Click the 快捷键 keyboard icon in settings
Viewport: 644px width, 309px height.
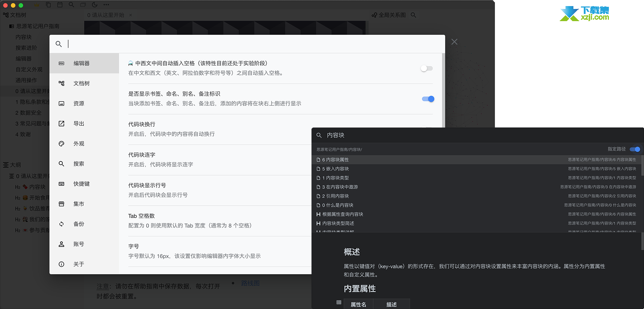62,184
